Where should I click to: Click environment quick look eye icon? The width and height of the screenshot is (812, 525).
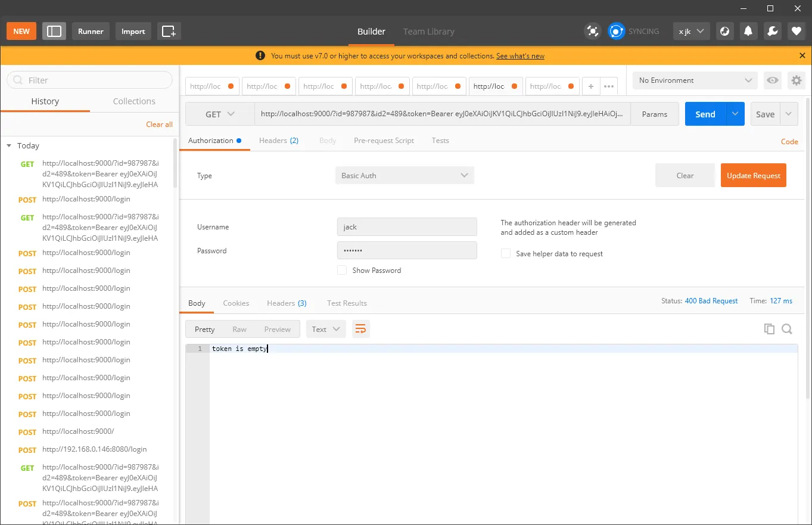(x=773, y=80)
